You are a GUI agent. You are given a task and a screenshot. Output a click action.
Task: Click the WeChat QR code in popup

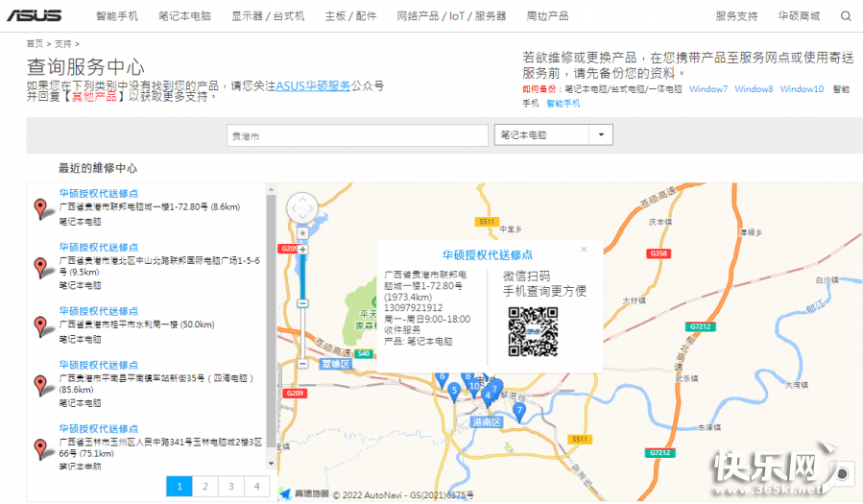click(x=533, y=332)
